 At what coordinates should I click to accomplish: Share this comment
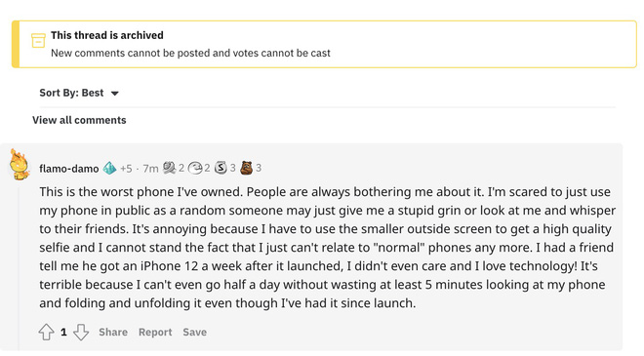pos(113,332)
